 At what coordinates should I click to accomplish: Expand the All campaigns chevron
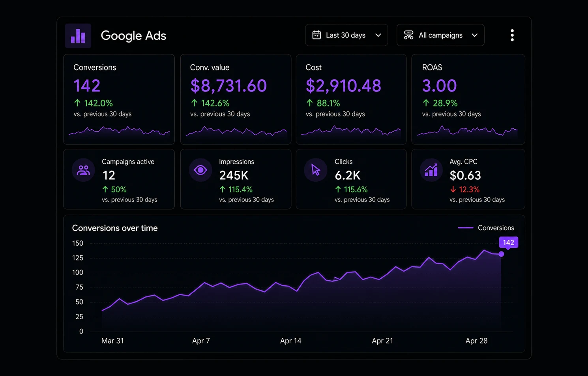475,35
